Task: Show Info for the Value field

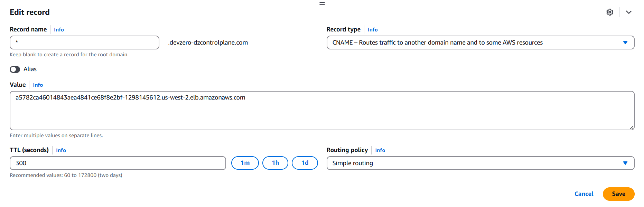Action: click(38, 85)
